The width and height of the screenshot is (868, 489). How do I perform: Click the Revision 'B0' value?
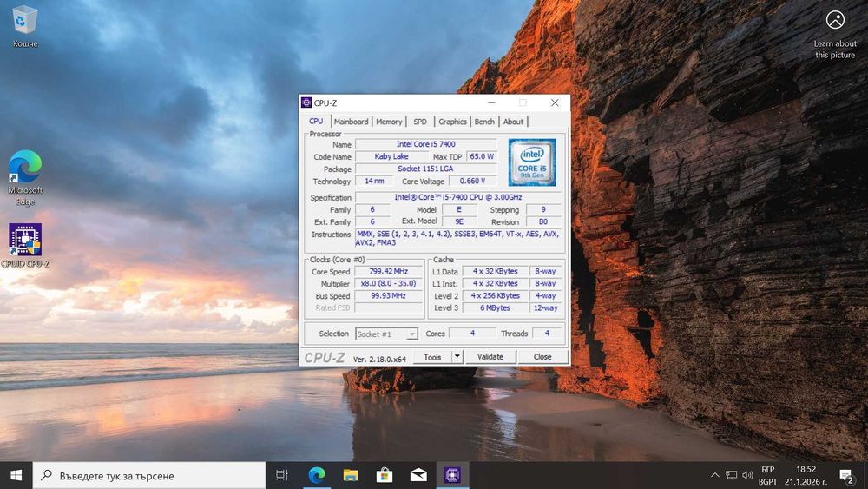coord(543,221)
